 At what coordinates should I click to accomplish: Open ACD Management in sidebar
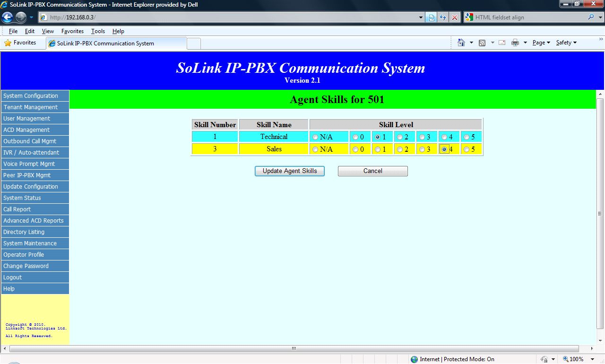(35, 130)
